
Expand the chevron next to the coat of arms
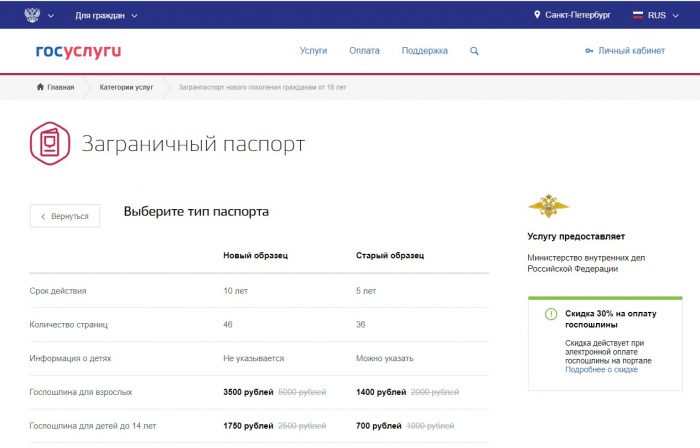coord(51,16)
